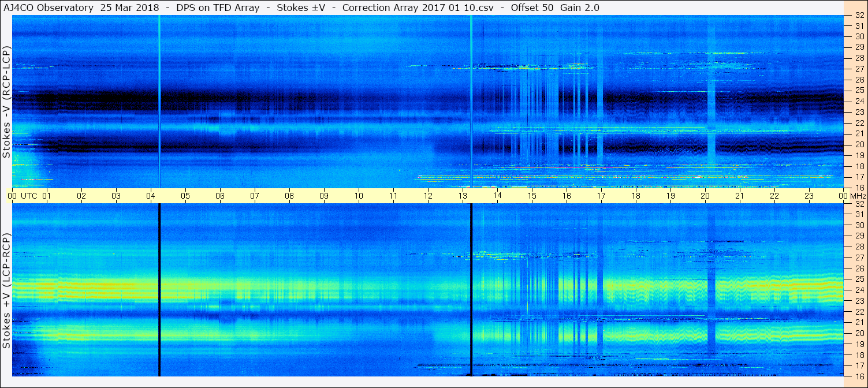Screen dimensions: 868x388
Task: Click the 17 UTC hour label
Action: [601, 196]
